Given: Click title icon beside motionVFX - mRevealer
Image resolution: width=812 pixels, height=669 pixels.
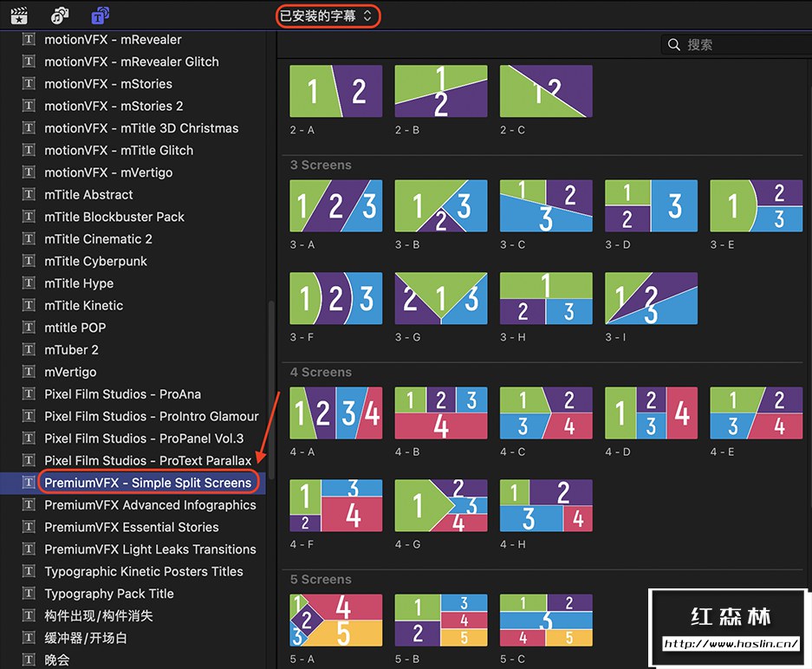Looking at the screenshot, I should click(x=29, y=39).
